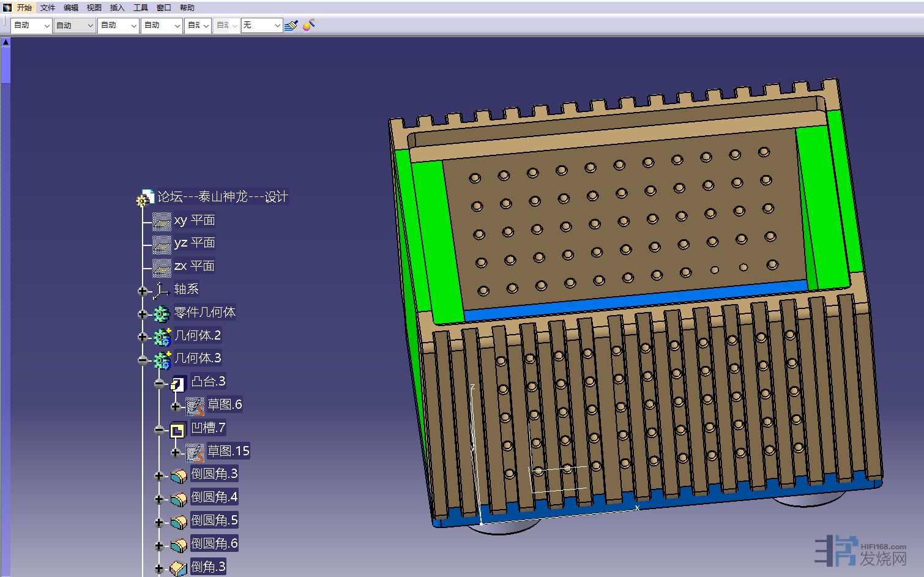Click the 轴系 axis system icon
Screen dimensions: 924x577
tap(162, 290)
